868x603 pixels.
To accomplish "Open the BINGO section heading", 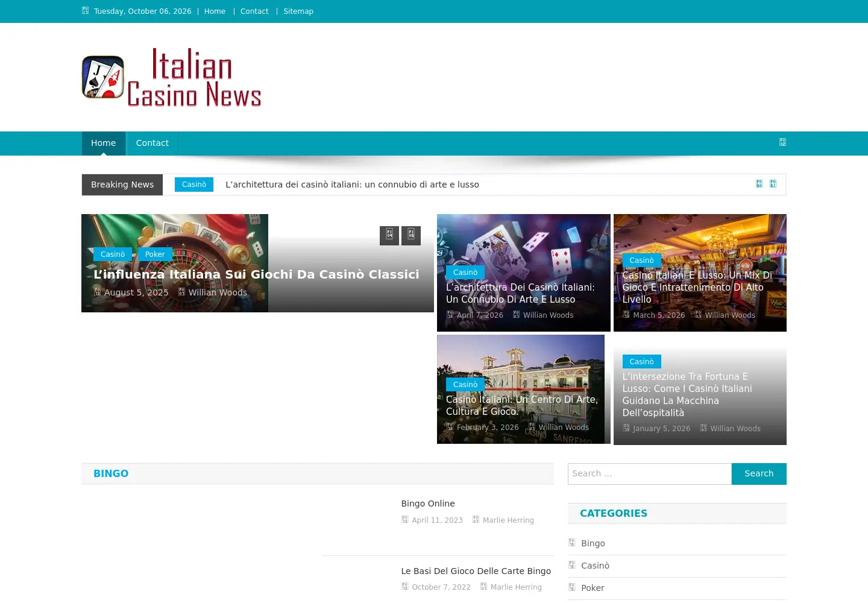I will pos(111,474).
